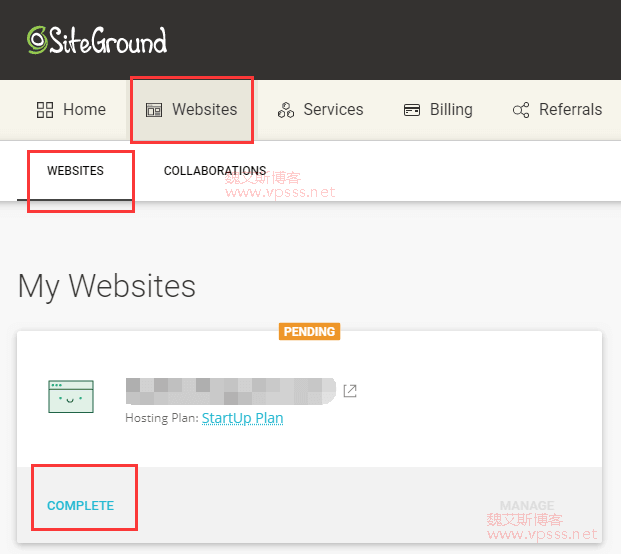Click the blurred website domain name
Image resolution: width=621 pixels, height=554 pixels.
[230, 390]
